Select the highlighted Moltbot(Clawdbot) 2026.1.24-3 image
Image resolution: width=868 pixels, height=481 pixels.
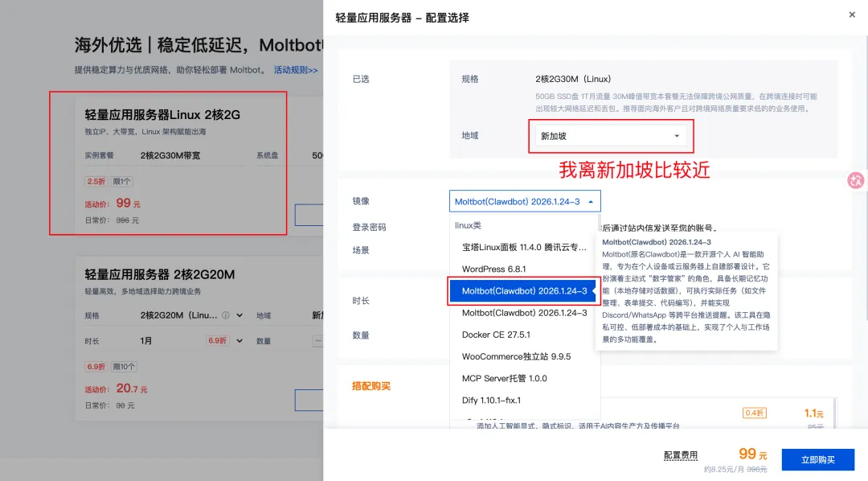524,290
